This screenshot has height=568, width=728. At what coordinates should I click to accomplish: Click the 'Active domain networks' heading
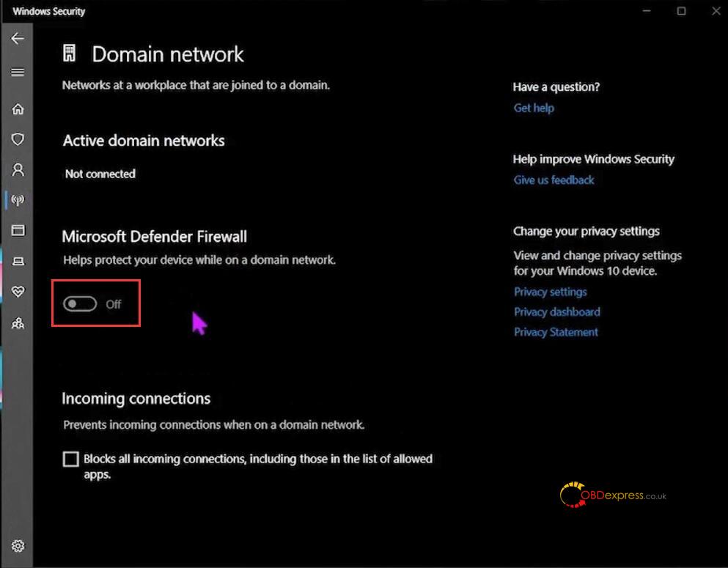[x=144, y=141]
